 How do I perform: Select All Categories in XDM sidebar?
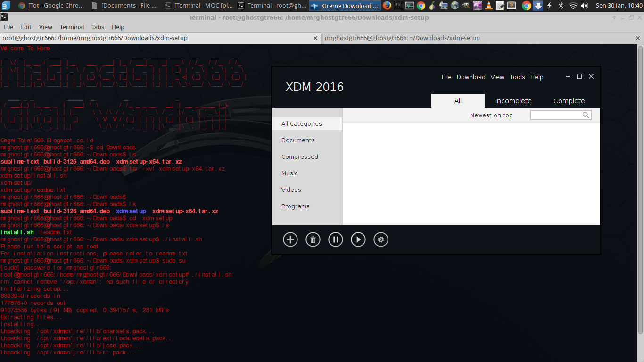pos(307,123)
